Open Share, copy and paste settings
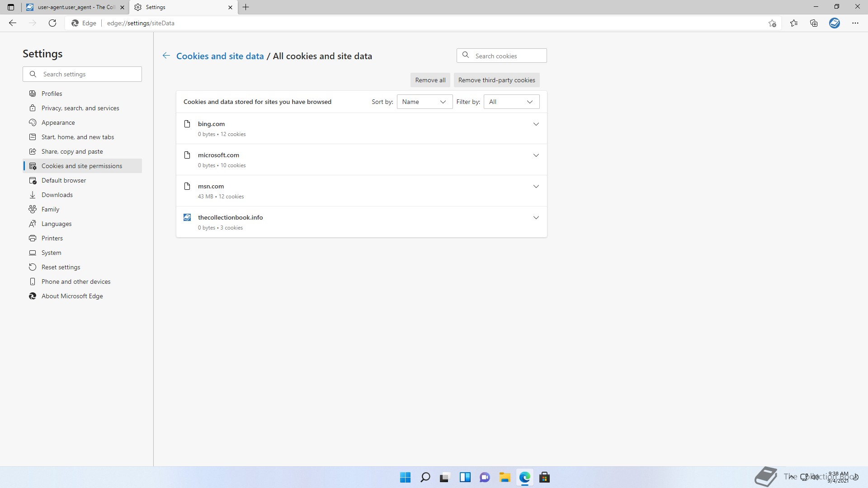868x488 pixels. point(82,151)
